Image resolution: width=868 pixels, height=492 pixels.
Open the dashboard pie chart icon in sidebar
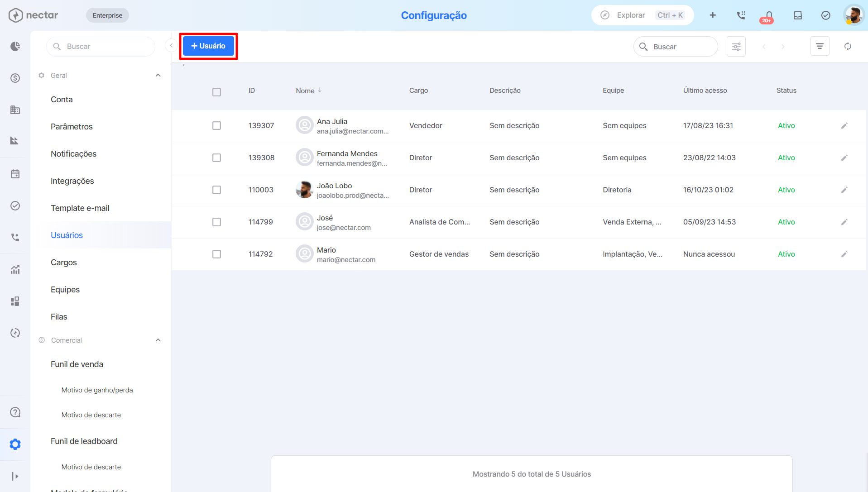(15, 46)
